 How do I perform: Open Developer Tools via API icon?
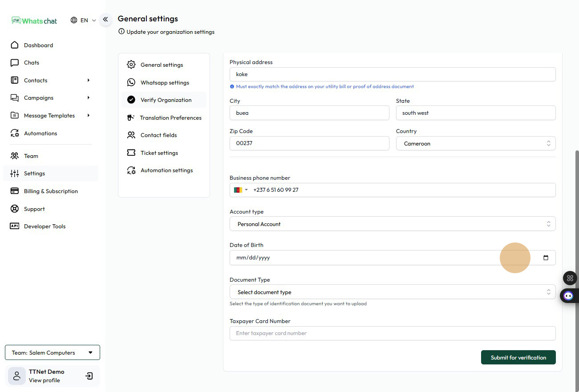tap(15, 226)
